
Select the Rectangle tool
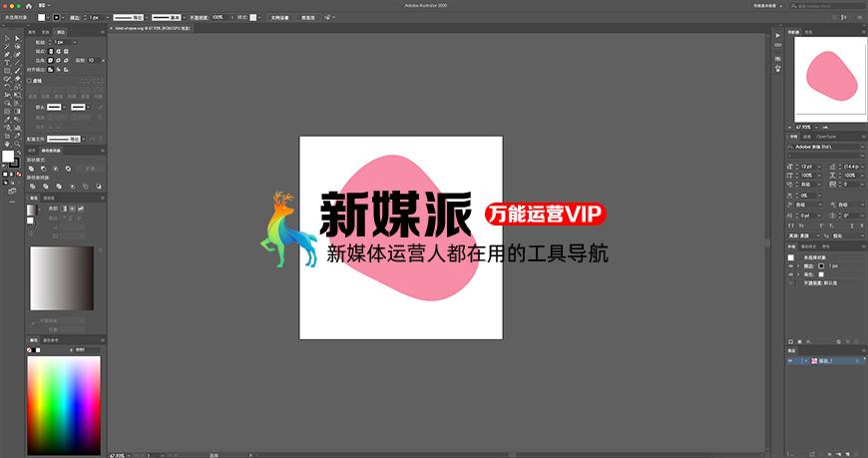pos(7,70)
